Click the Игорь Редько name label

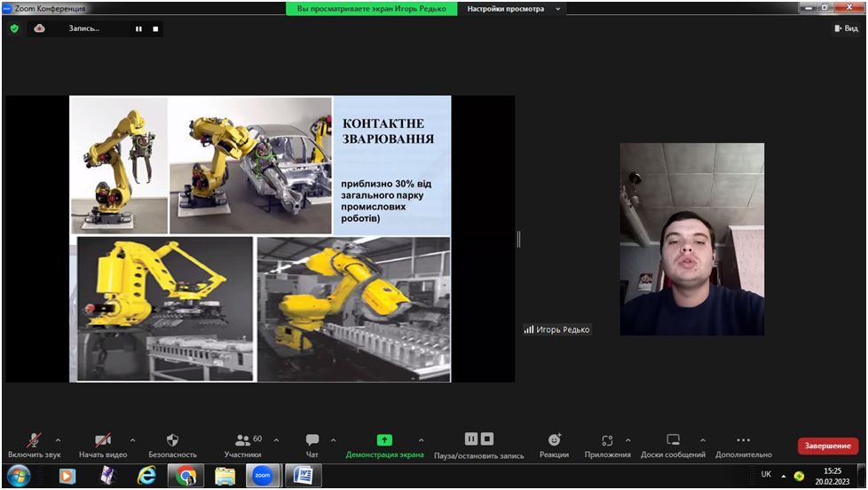click(x=556, y=329)
